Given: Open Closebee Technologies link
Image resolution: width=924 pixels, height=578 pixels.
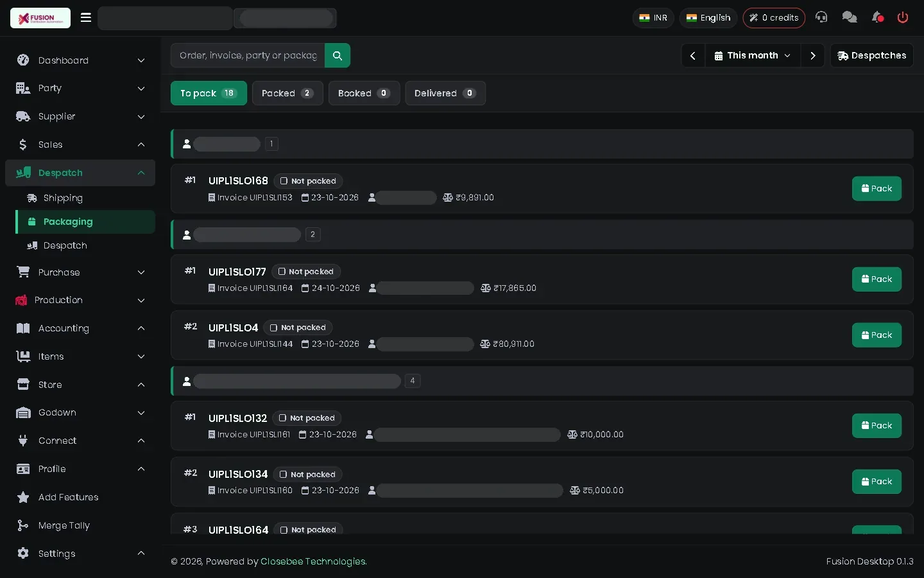Looking at the screenshot, I should pyautogui.click(x=314, y=561).
